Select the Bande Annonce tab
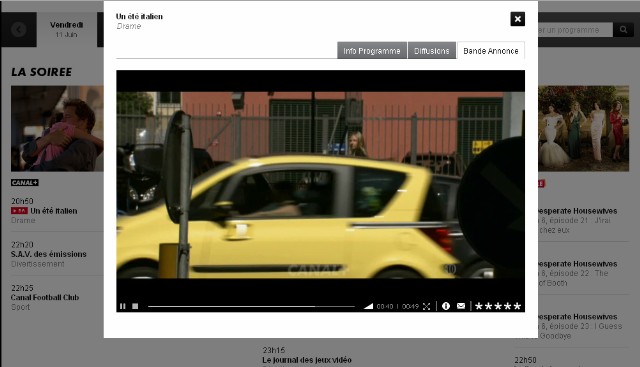Image resolution: width=640 pixels, height=367 pixels. click(491, 51)
